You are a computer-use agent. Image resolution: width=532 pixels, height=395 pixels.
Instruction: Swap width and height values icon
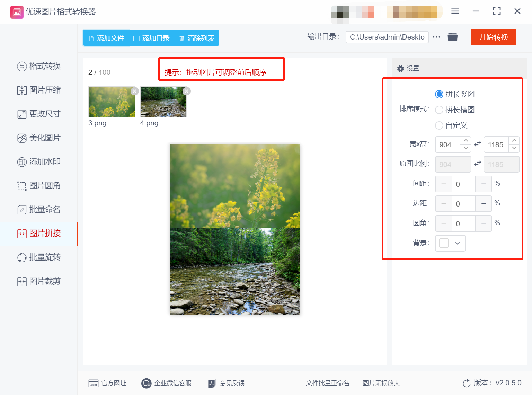coord(478,144)
